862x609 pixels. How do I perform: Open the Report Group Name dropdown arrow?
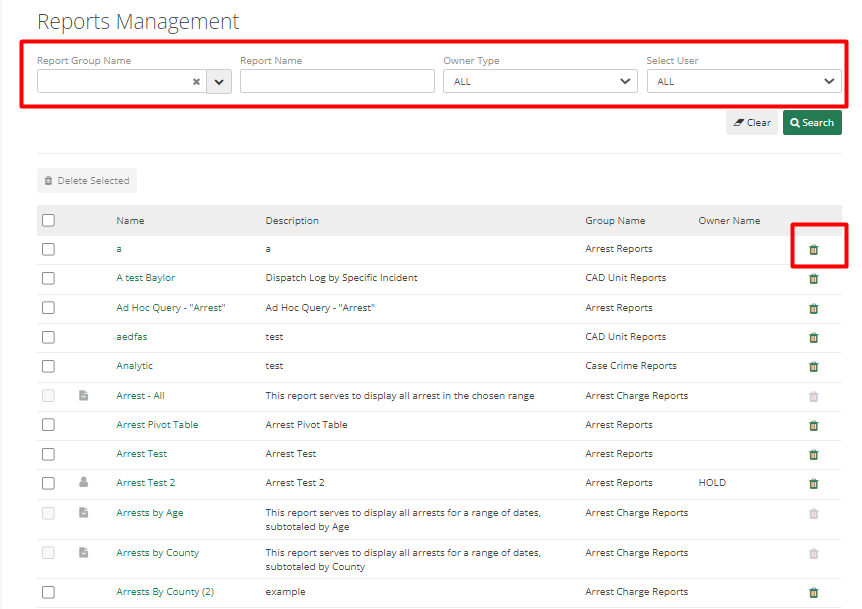[x=218, y=81]
